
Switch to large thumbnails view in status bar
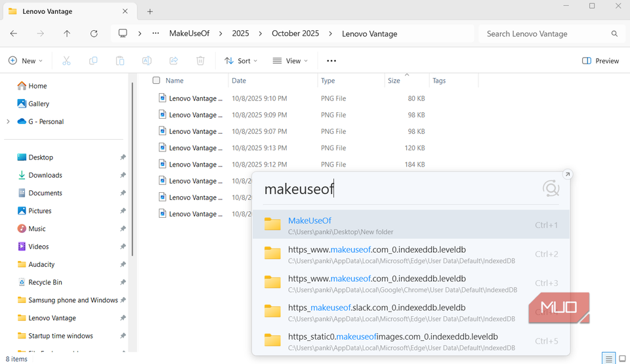(622, 358)
